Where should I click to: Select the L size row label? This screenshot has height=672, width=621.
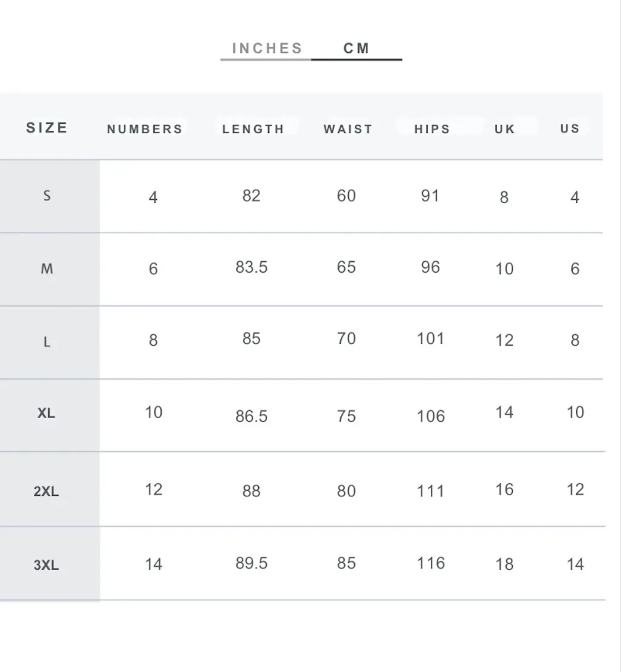(x=47, y=342)
